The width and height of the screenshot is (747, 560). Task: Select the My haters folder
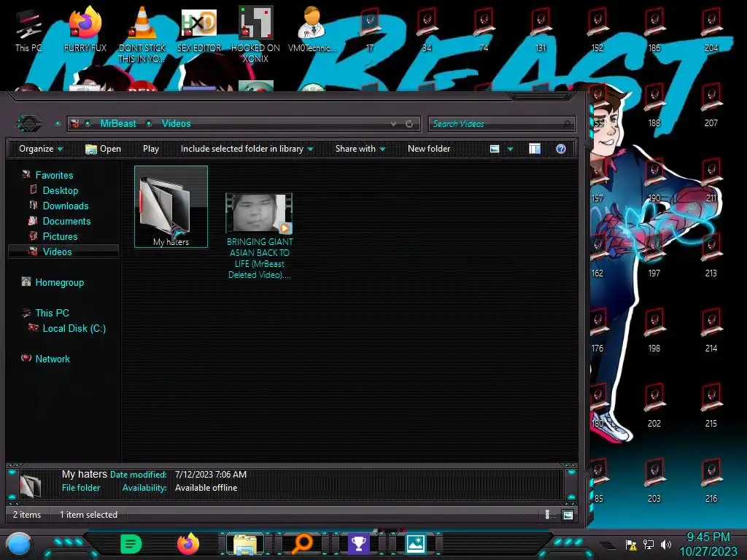click(x=171, y=206)
